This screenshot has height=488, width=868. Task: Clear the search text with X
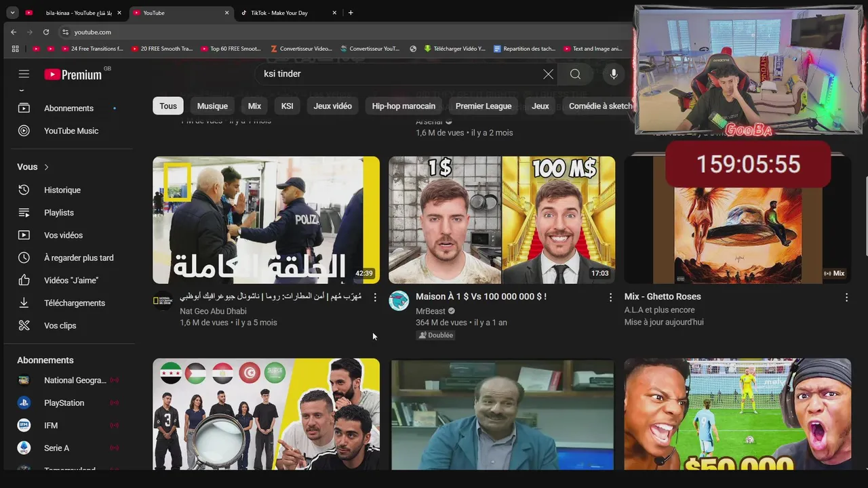548,74
